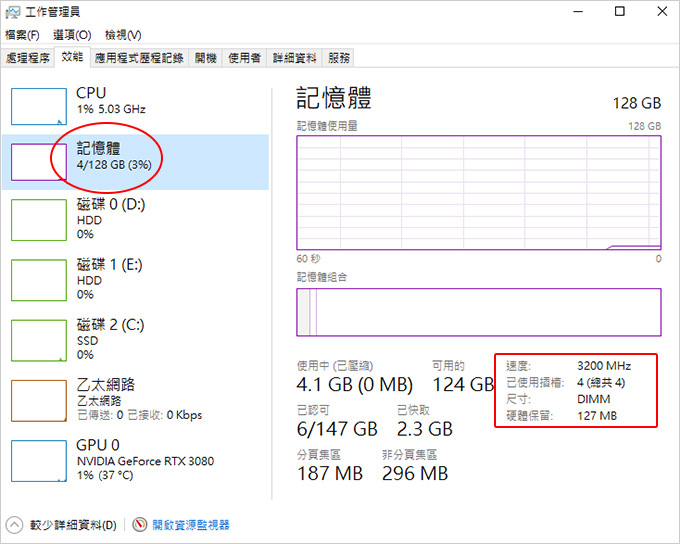The image size is (680, 544).
Task: Click the 187 MB paged pool value
Action: [x=330, y=473]
